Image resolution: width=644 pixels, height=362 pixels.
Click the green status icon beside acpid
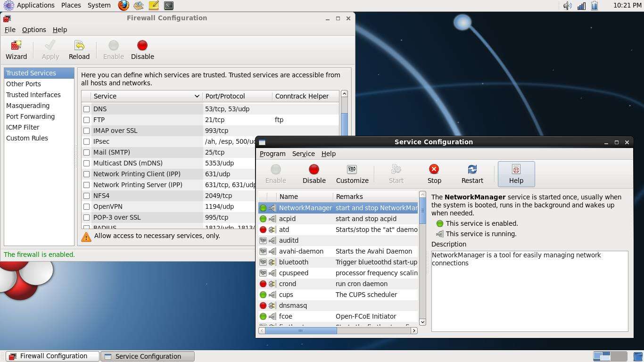click(263, 219)
